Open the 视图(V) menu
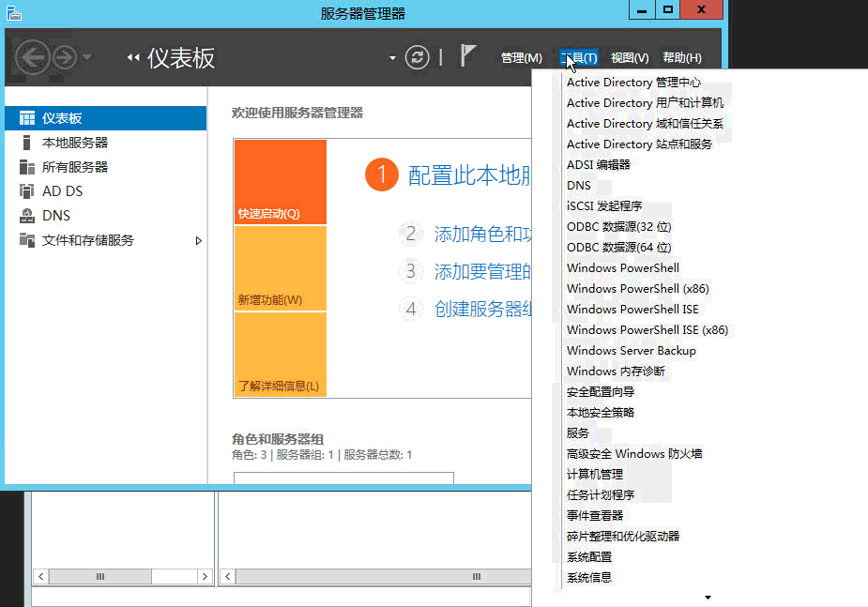 (629, 58)
